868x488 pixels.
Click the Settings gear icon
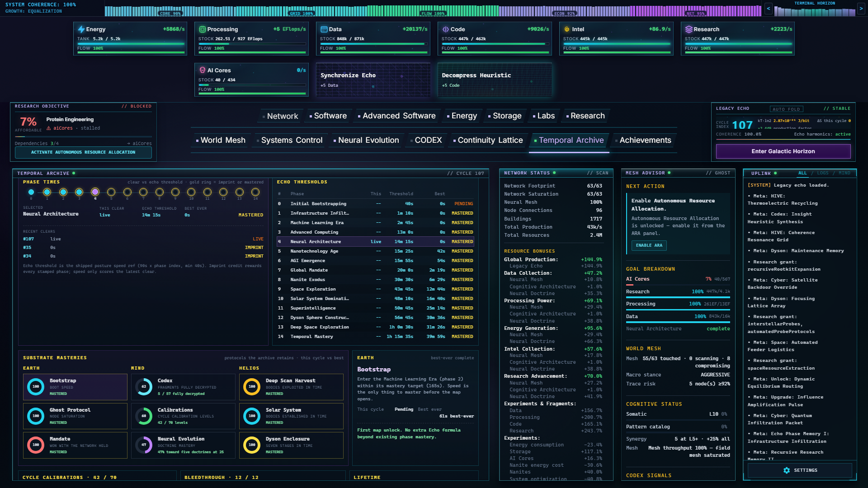[x=787, y=470]
